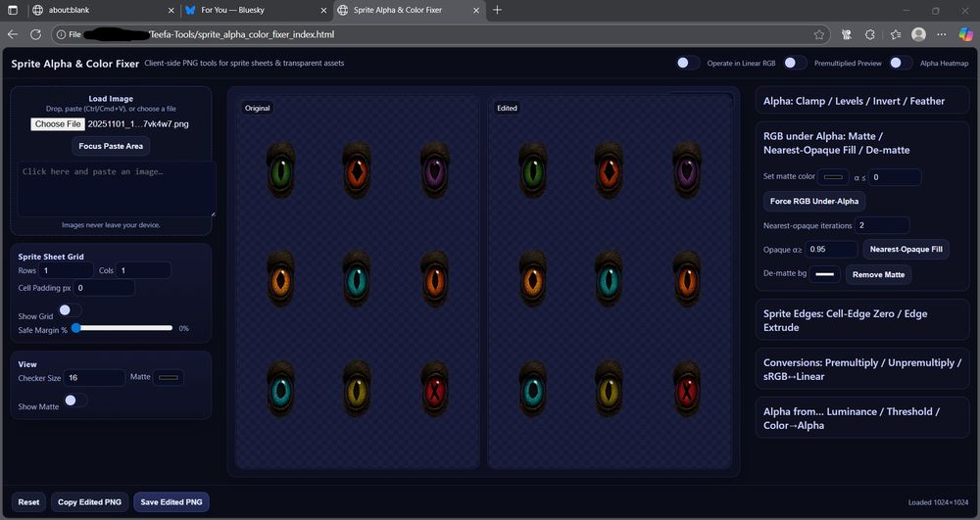This screenshot has width=980, height=520.
Task: Click Choose File button
Action: (58, 124)
